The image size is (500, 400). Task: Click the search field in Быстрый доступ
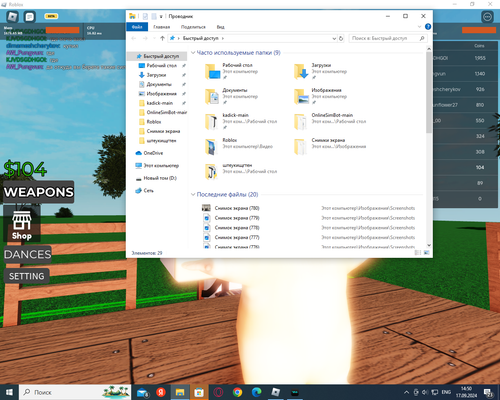pos(388,38)
